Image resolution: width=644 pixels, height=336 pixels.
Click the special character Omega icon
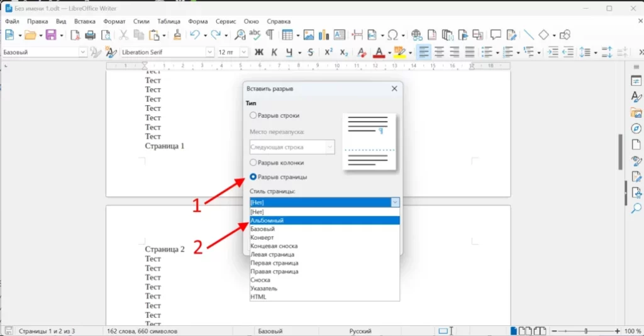click(392, 35)
